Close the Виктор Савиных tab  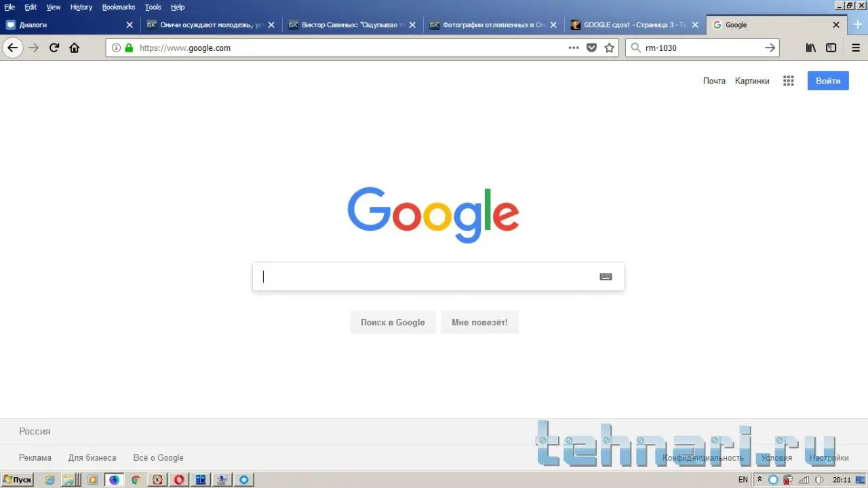(x=412, y=24)
